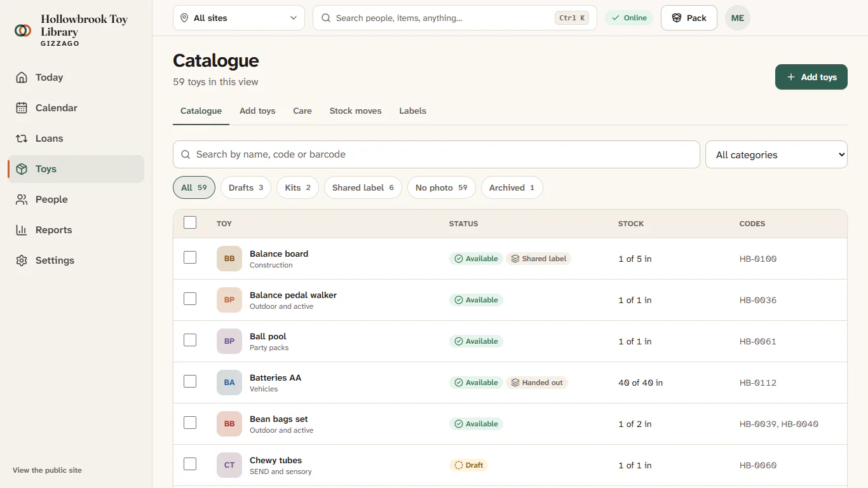Focus the global search people, items field
Viewport: 868px width, 488px height.
click(455, 18)
